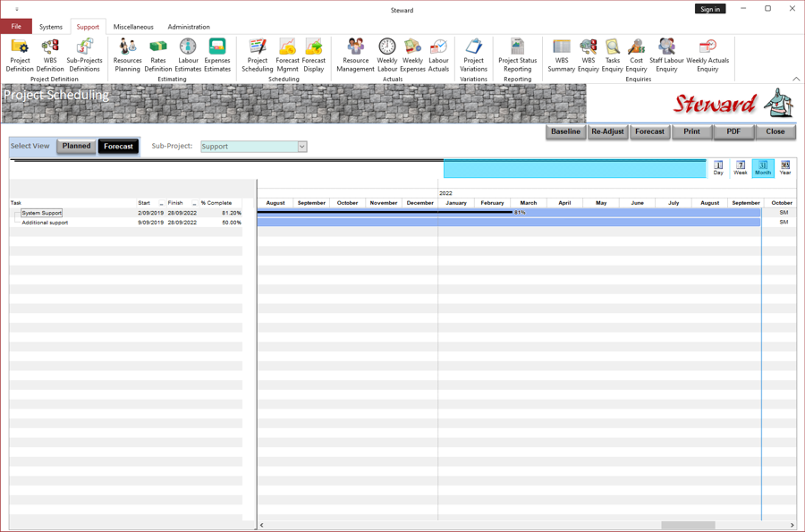Open Weekly Labour actuals
The width and height of the screenshot is (805, 532).
click(387, 55)
